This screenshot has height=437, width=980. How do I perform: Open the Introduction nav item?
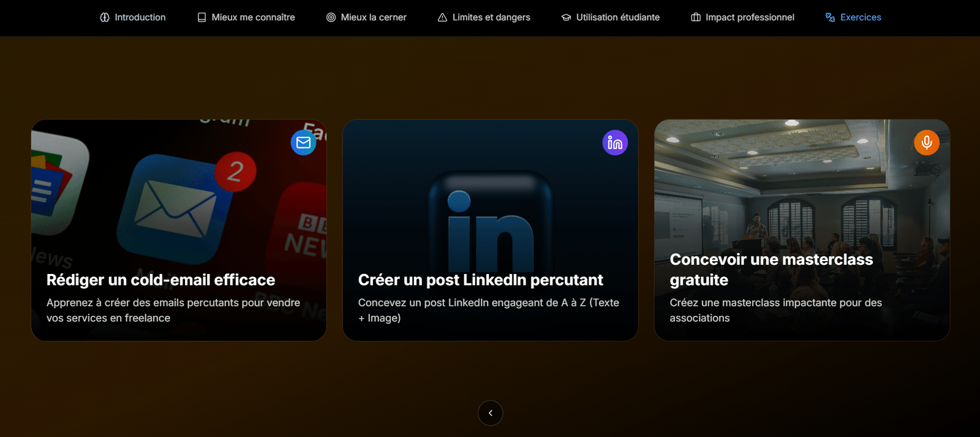point(133,17)
